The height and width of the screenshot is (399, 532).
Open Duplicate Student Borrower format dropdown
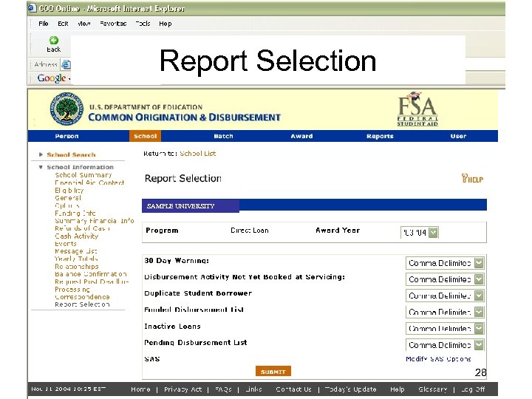[445, 296]
